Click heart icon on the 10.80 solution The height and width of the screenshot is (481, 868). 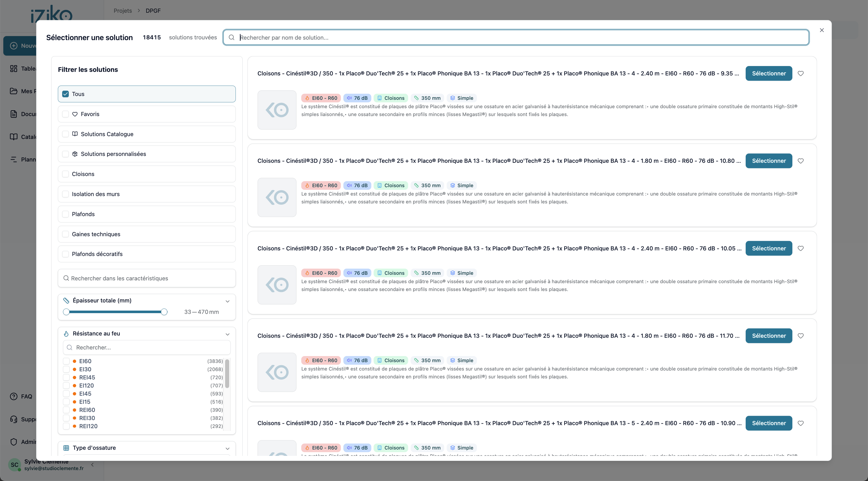click(800, 161)
